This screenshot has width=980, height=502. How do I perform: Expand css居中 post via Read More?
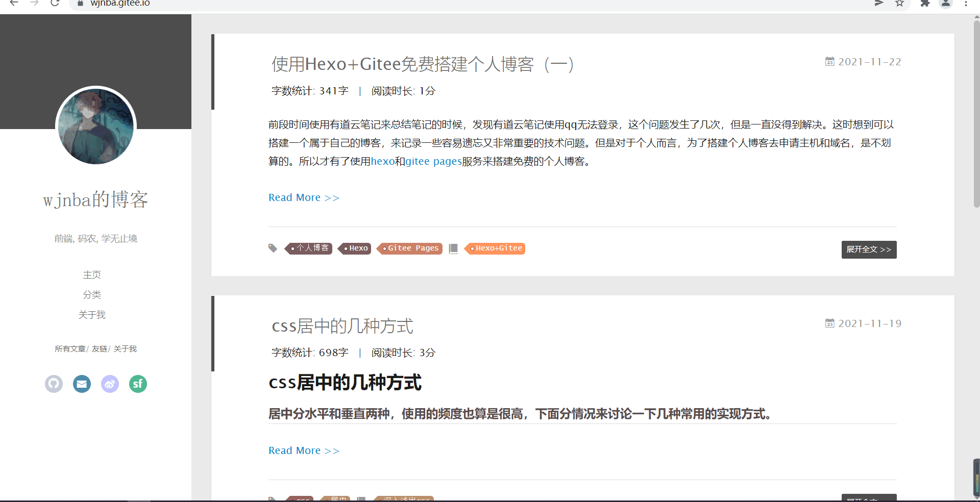pos(304,450)
